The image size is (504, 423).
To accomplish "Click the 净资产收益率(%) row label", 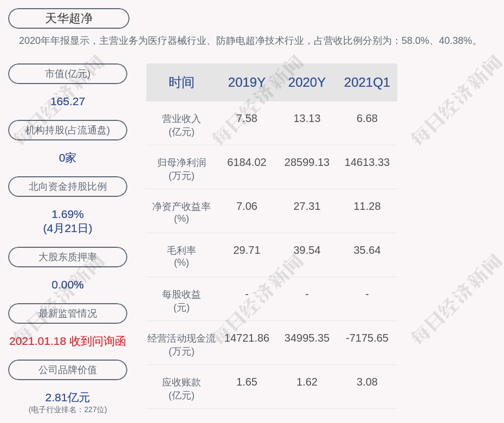I will click(182, 213).
